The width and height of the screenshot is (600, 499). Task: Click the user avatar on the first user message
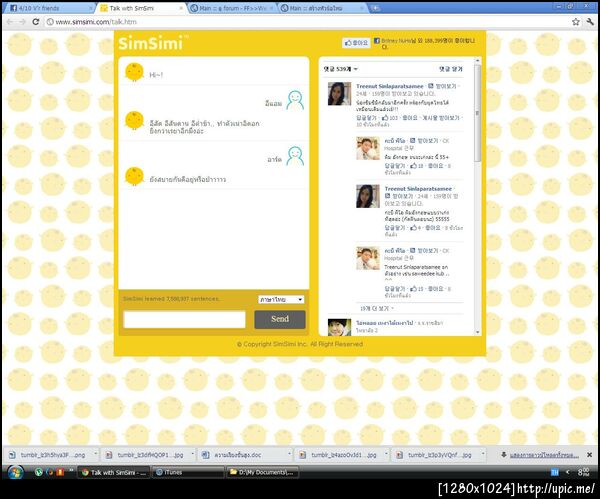[x=295, y=100]
